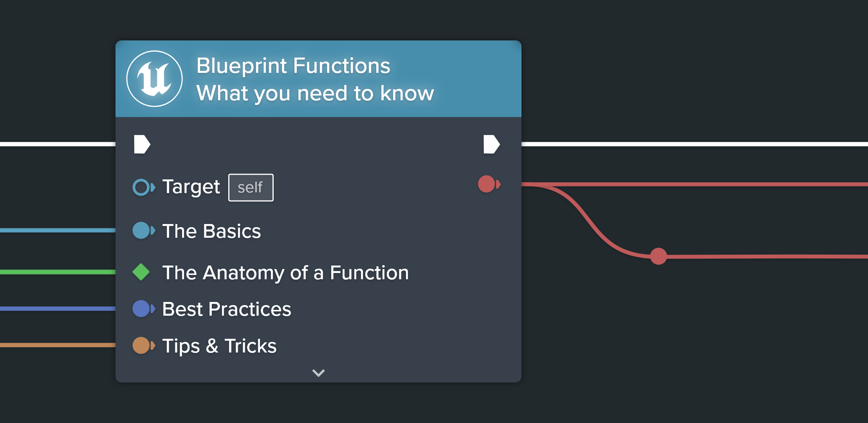
Task: Expand the node's advanced pins chevron
Action: point(318,373)
